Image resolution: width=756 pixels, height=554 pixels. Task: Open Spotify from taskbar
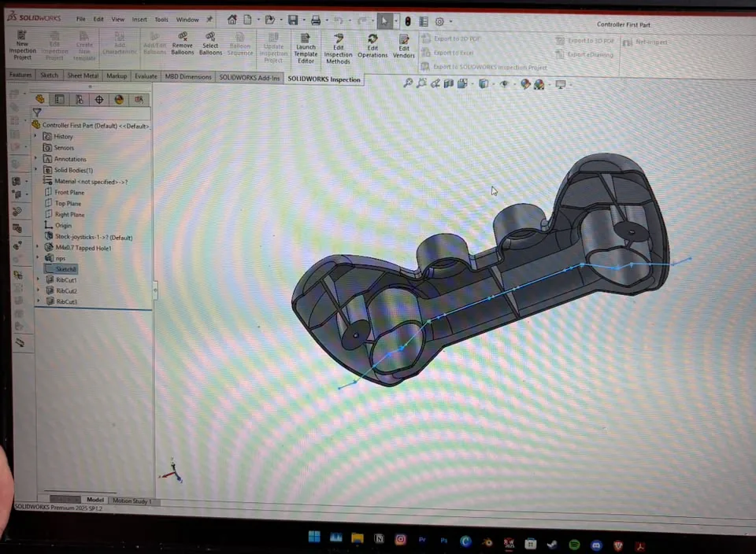(574, 545)
